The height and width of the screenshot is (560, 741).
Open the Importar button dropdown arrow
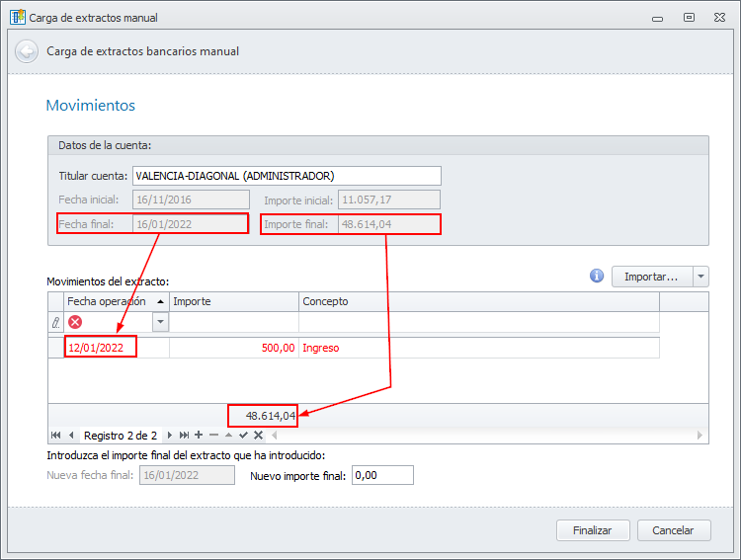tap(700, 277)
